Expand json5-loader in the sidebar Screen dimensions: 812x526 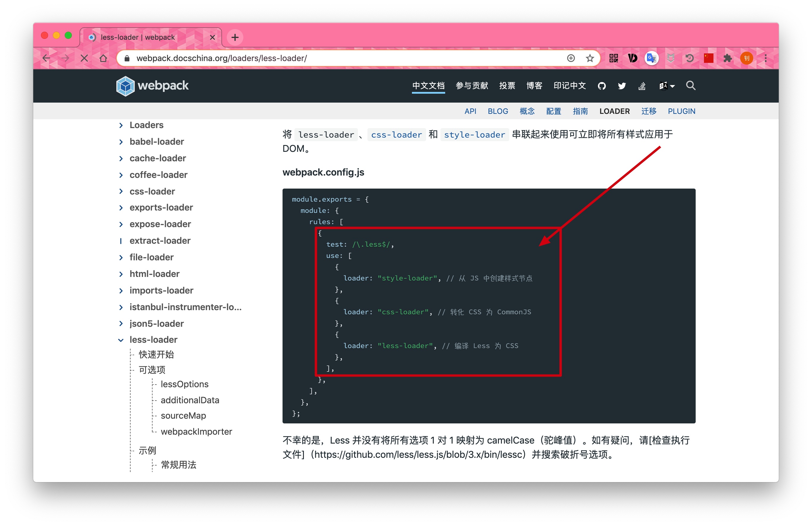121,324
